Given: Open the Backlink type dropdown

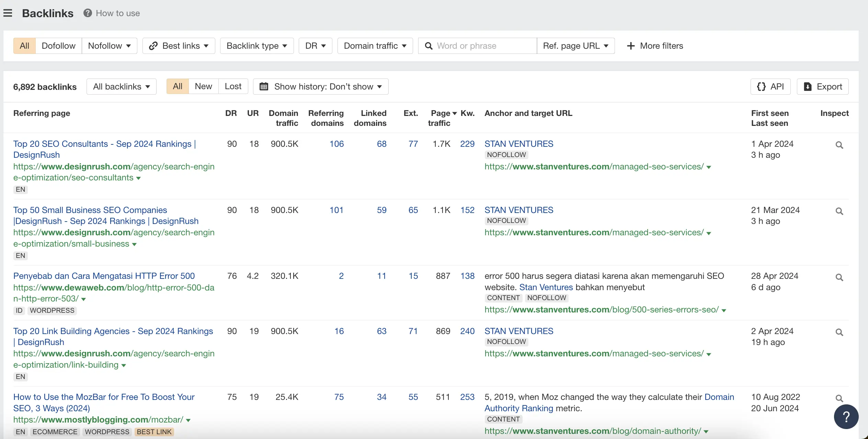Looking at the screenshot, I should point(257,46).
